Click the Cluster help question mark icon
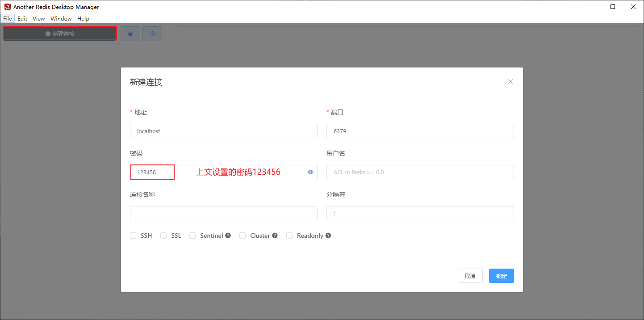This screenshot has width=644, height=320. tap(275, 236)
